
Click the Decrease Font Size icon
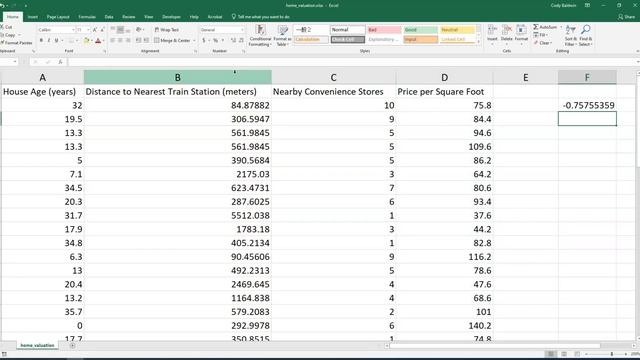102,30
